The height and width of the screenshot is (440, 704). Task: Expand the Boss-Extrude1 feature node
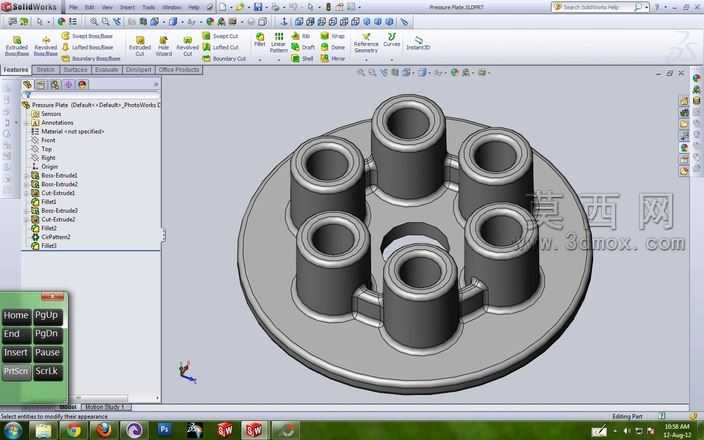coord(27,176)
